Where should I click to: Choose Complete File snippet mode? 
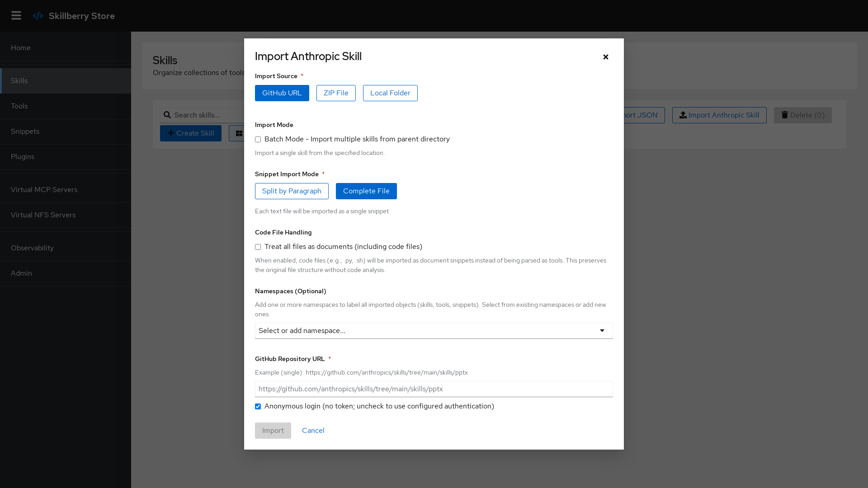(366, 191)
